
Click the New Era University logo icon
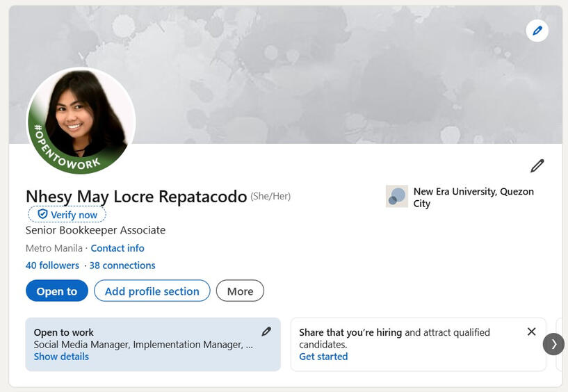click(397, 197)
